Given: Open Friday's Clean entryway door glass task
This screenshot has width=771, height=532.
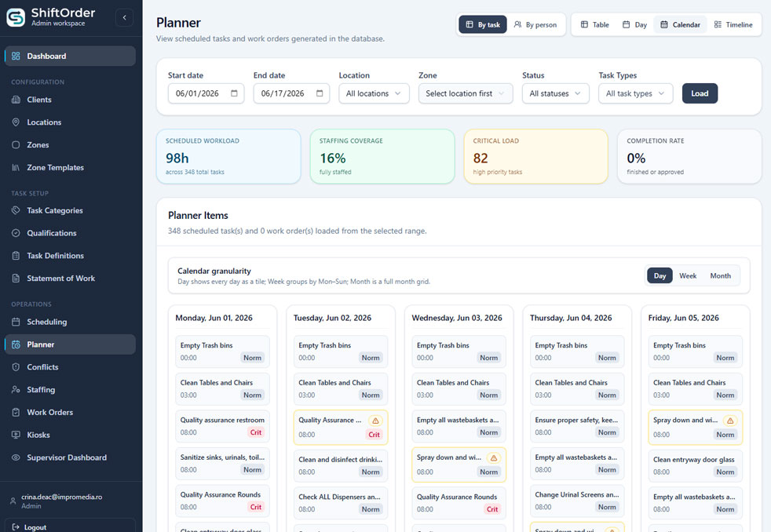Looking at the screenshot, I should [696, 465].
